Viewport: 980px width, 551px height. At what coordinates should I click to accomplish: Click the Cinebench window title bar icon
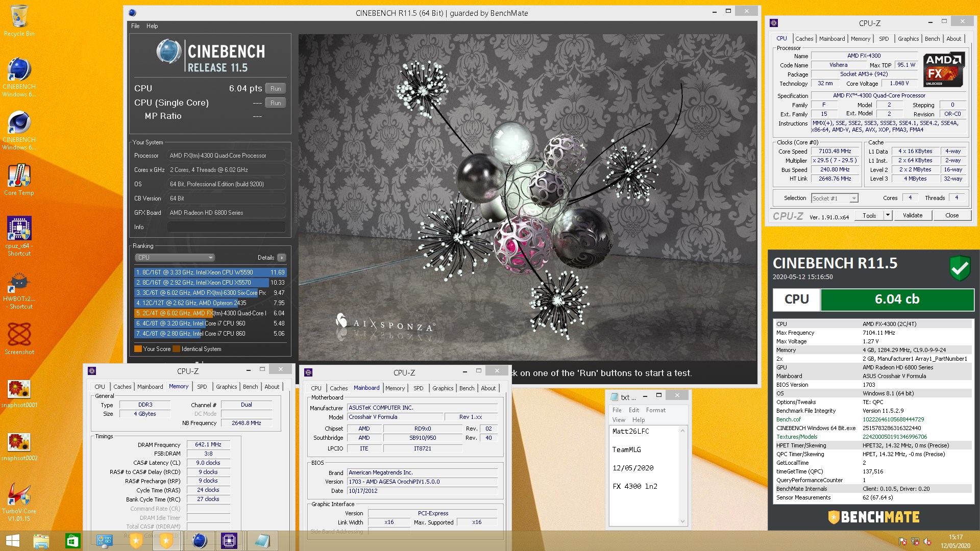[x=132, y=13]
